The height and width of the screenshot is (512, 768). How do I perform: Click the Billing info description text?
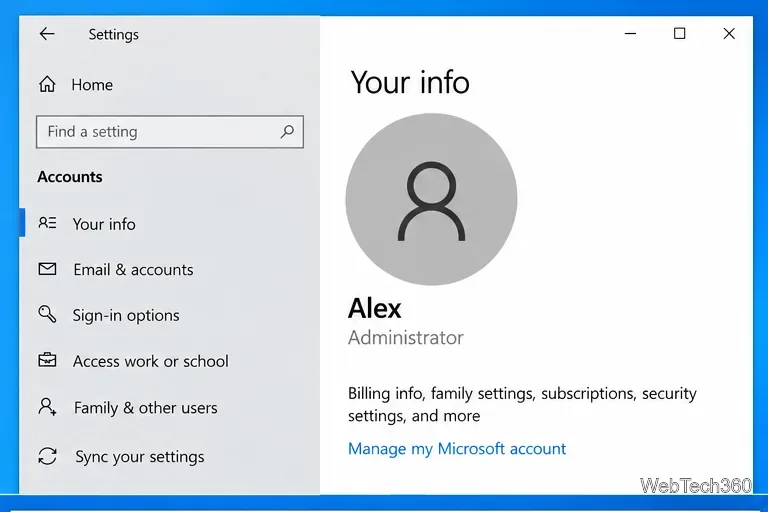[x=522, y=404]
